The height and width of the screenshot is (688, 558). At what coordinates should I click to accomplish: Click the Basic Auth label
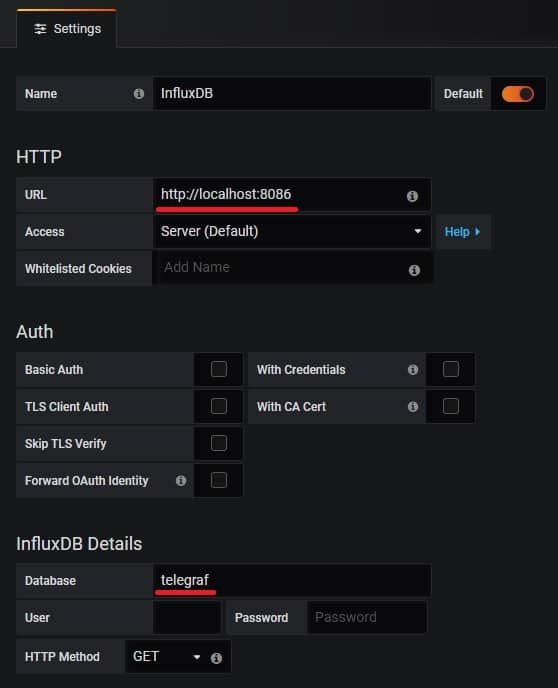pyautogui.click(x=54, y=369)
